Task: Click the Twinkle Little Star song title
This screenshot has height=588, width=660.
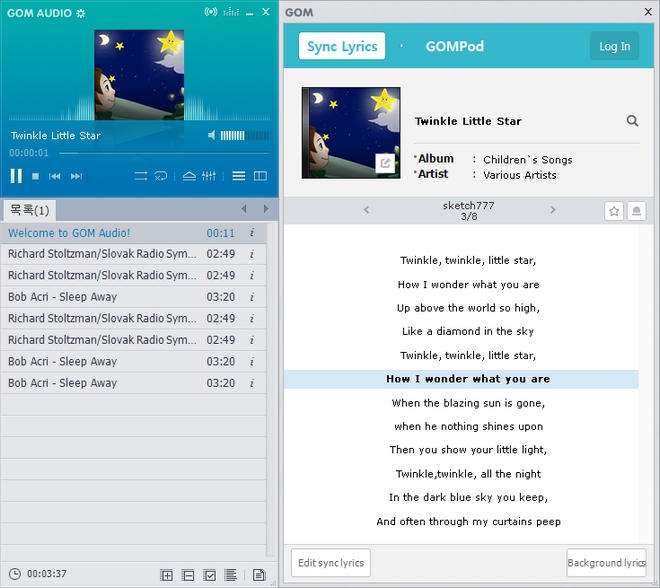Action: (x=468, y=121)
